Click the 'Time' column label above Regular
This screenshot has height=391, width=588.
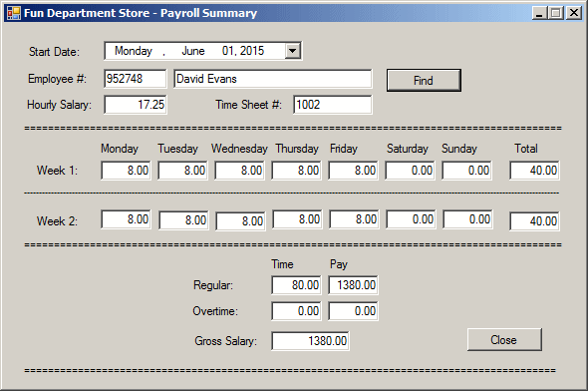(282, 264)
